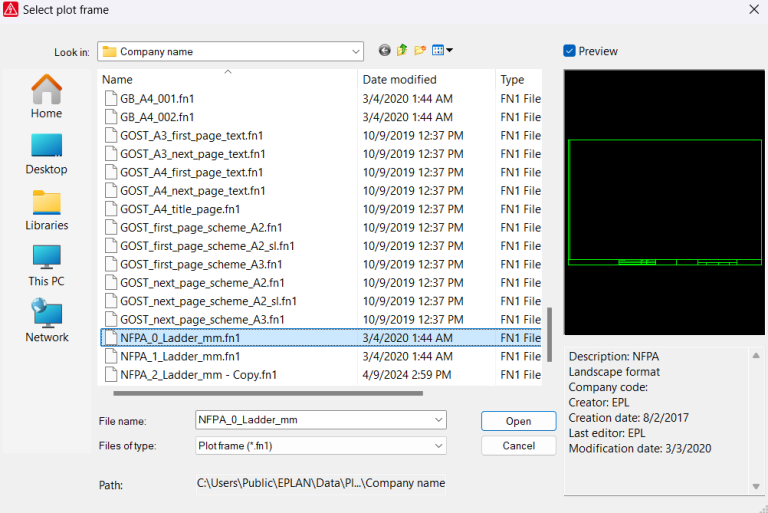768x513 pixels.
Task: Click the EPLAN app icon in title bar
Action: (x=10, y=9)
